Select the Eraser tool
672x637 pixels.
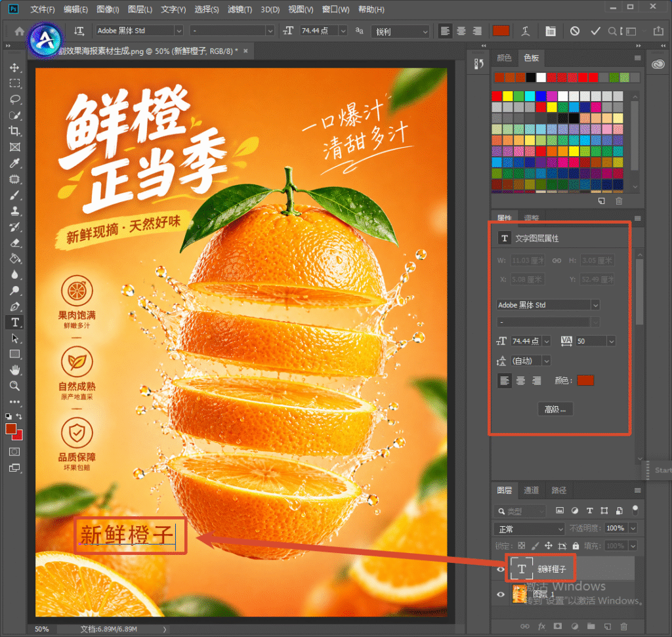tap(14, 243)
